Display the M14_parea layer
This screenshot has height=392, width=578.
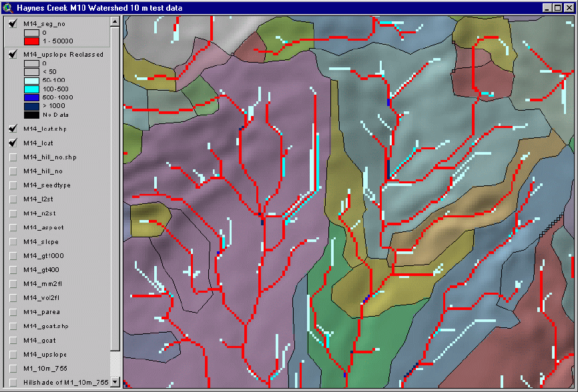pos(13,312)
